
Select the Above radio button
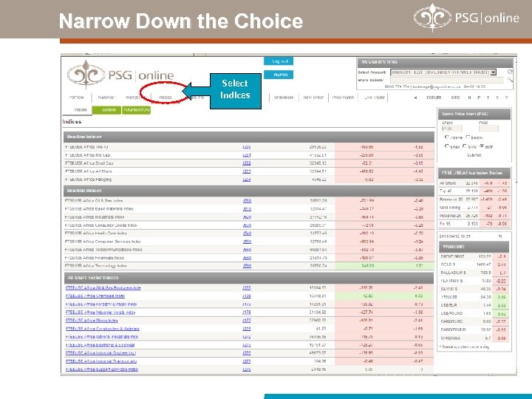tap(446, 137)
